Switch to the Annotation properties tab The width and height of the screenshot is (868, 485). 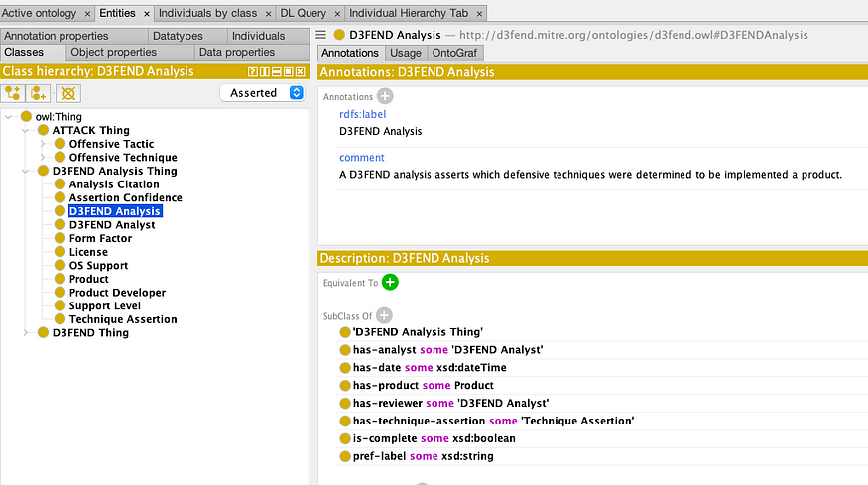(x=73, y=36)
